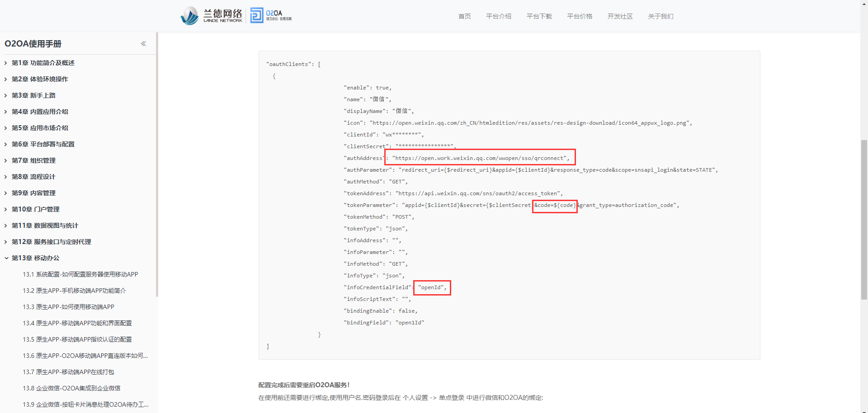
Task: Open section 13.2 原生APP-手机移动端APP功能简介
Action: [x=74, y=291]
